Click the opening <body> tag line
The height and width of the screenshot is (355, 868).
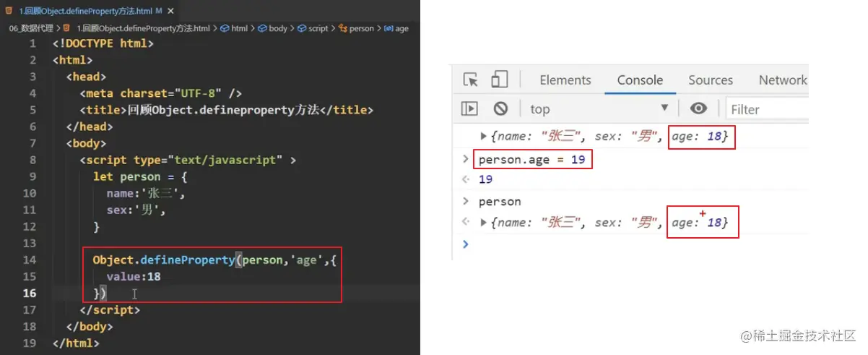[x=86, y=143]
